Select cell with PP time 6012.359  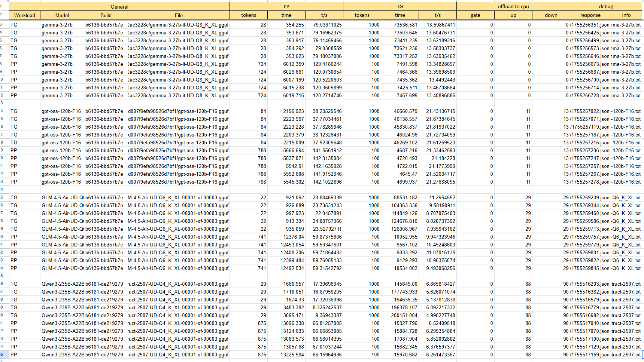point(286,64)
